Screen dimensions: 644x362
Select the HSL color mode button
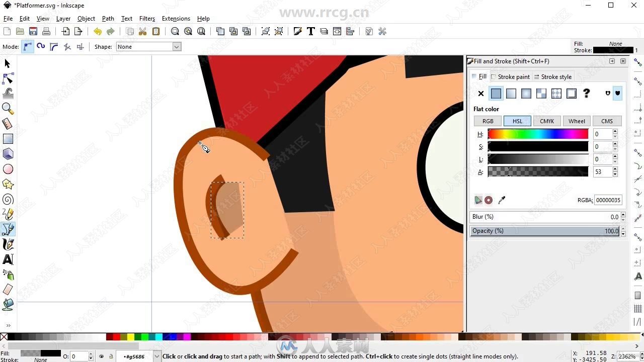point(517,121)
